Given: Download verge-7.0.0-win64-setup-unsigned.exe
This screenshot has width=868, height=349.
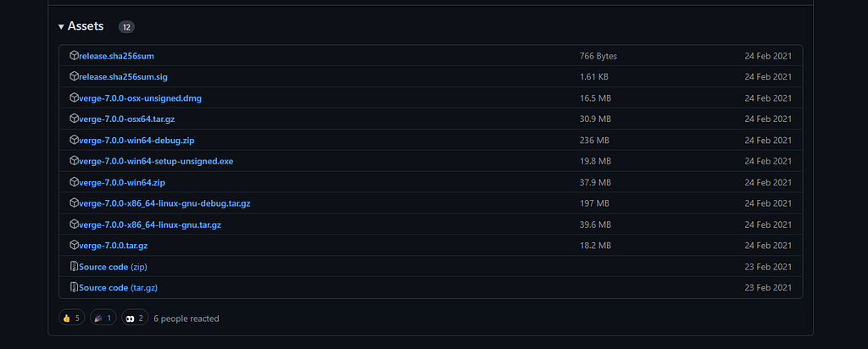Looking at the screenshot, I should [156, 162].
